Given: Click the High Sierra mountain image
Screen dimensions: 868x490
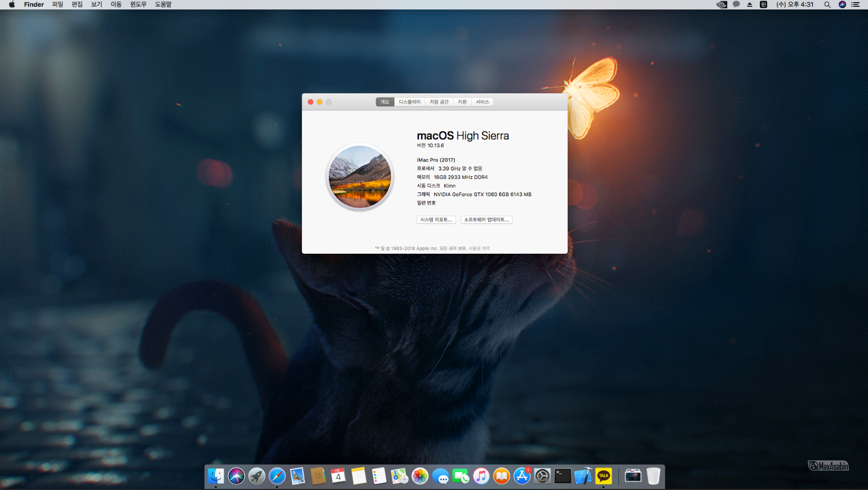Looking at the screenshot, I should 360,177.
